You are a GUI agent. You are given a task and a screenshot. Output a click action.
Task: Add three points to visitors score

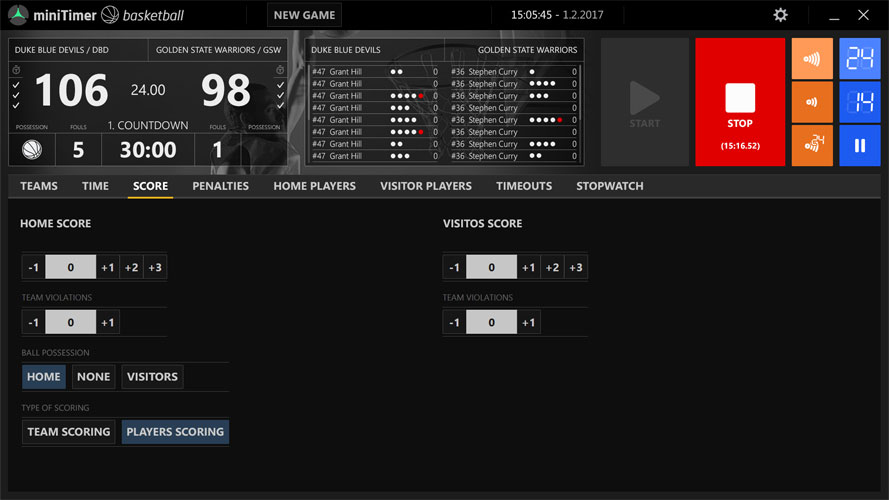[576, 267]
